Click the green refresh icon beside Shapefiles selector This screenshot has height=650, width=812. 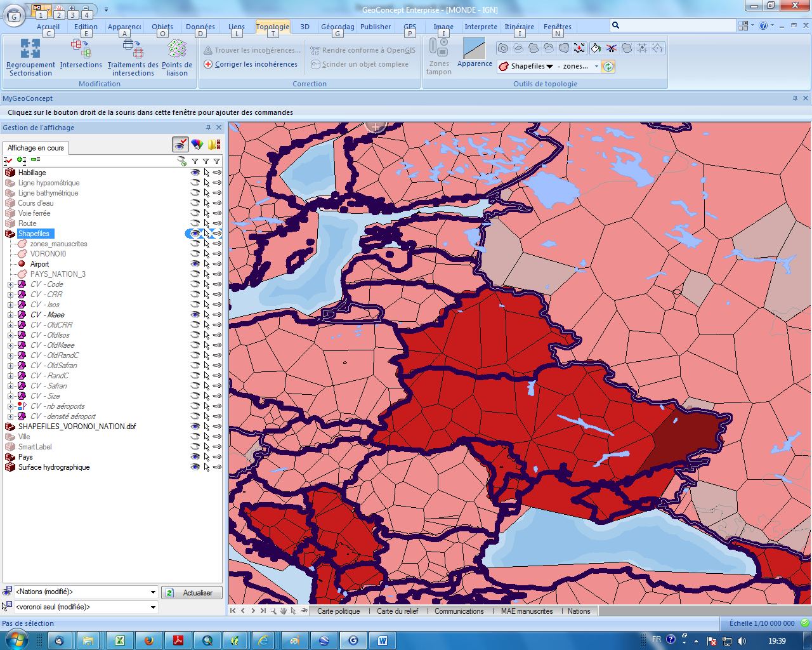[x=608, y=66]
